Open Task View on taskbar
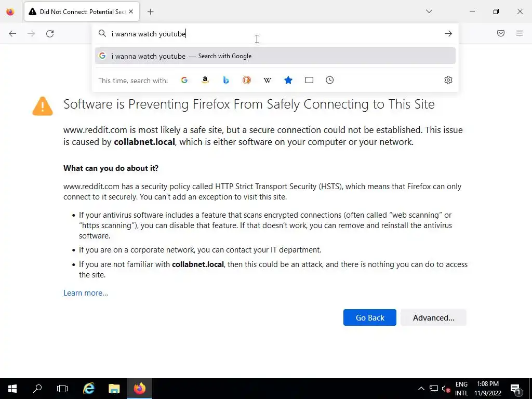Screen dimensions: 532x399 tap(62, 389)
